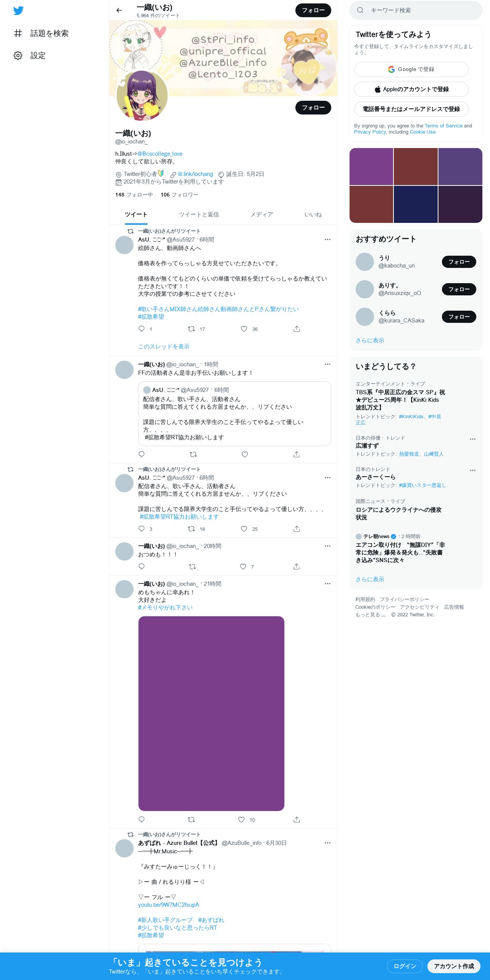Click #拡散希望RT協力お願いします hashtag in retweet
The image size is (490, 980).
click(x=179, y=517)
